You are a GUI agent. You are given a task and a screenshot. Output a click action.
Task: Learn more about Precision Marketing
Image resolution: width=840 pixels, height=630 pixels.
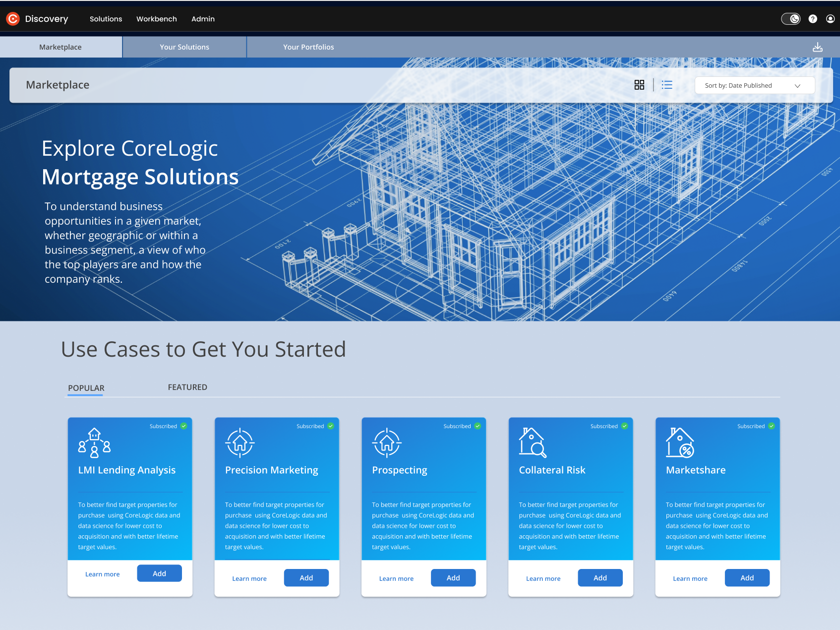[249, 578]
